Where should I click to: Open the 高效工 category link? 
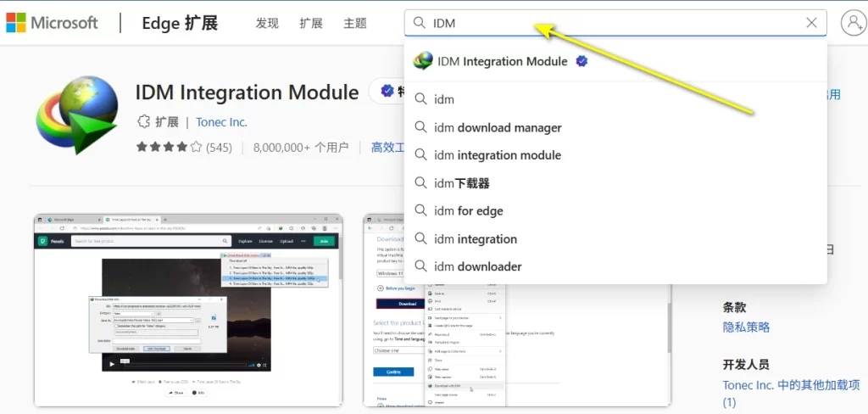point(387,148)
